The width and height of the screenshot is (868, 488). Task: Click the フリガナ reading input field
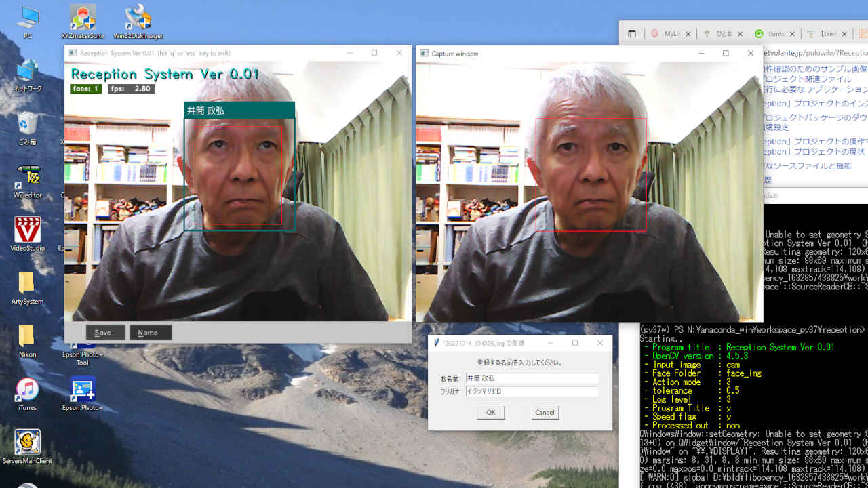click(531, 392)
